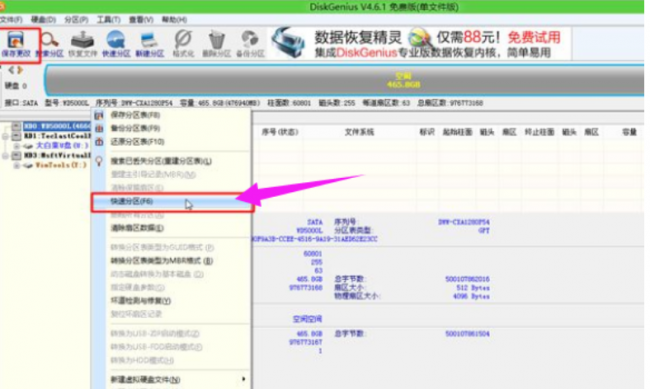Expand submenu arrow of 新建虚拟硬盘文件
Screen dimensions: 650x389
point(243,379)
